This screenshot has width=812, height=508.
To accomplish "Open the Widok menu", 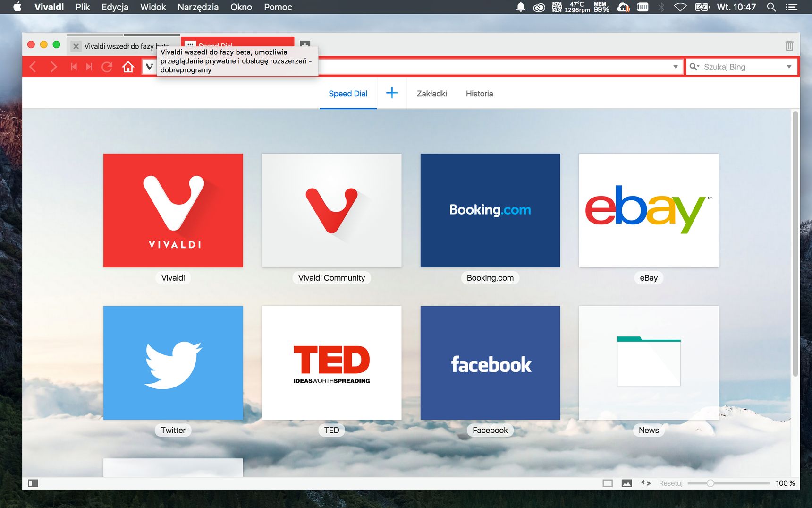I will click(x=153, y=7).
